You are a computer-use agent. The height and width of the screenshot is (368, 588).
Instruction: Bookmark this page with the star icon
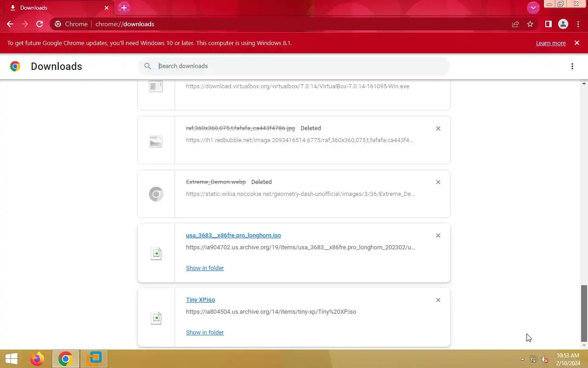[x=530, y=24]
